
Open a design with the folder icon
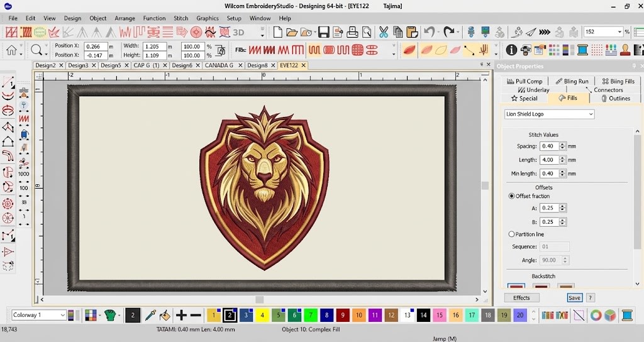[x=292, y=31]
